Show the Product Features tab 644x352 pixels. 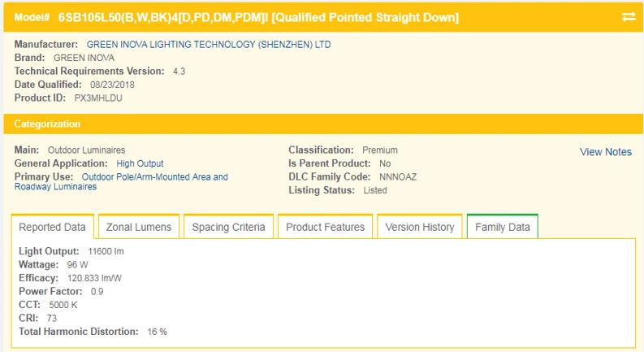326,228
